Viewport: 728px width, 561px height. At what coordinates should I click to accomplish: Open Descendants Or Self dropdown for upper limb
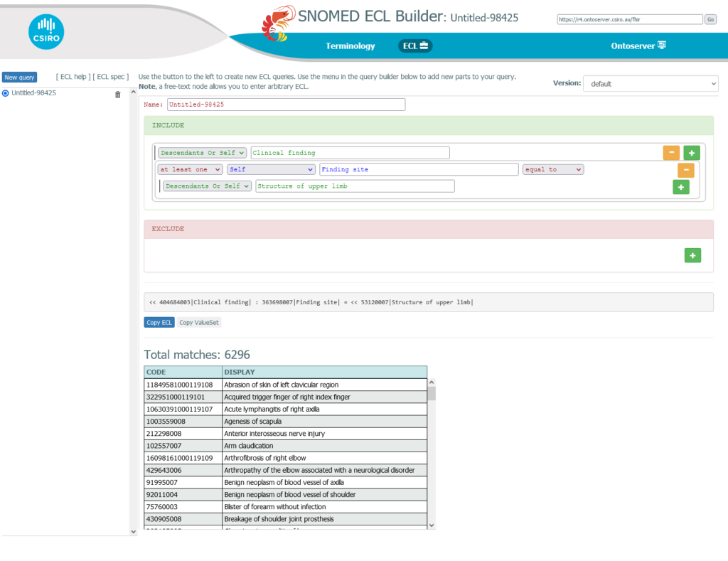pos(207,186)
